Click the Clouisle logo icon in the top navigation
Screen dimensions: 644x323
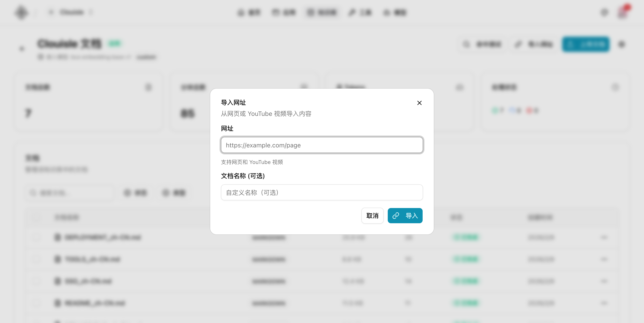tap(21, 12)
